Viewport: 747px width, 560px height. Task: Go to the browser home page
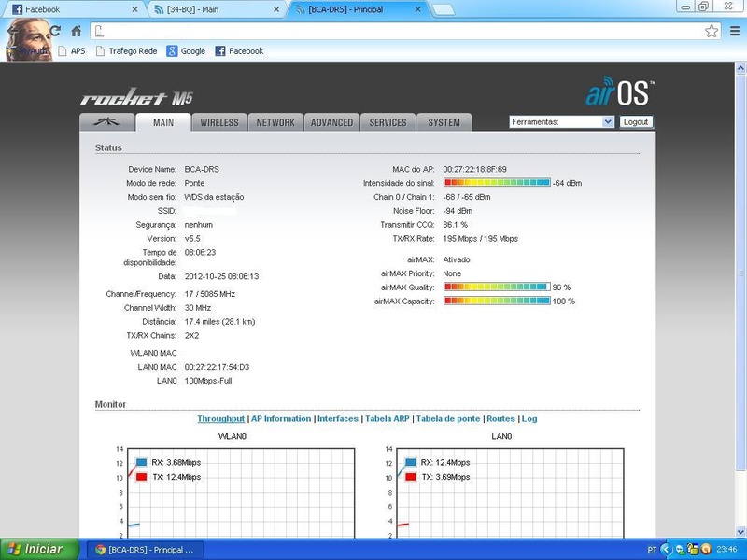[x=77, y=31]
